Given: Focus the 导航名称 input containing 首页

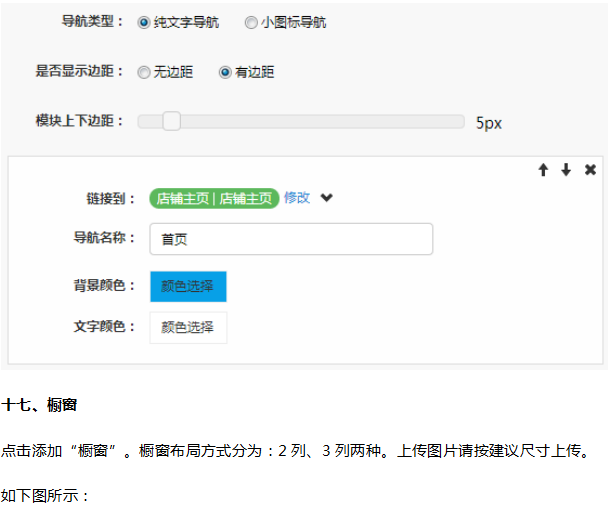Looking at the screenshot, I should pos(291,239).
